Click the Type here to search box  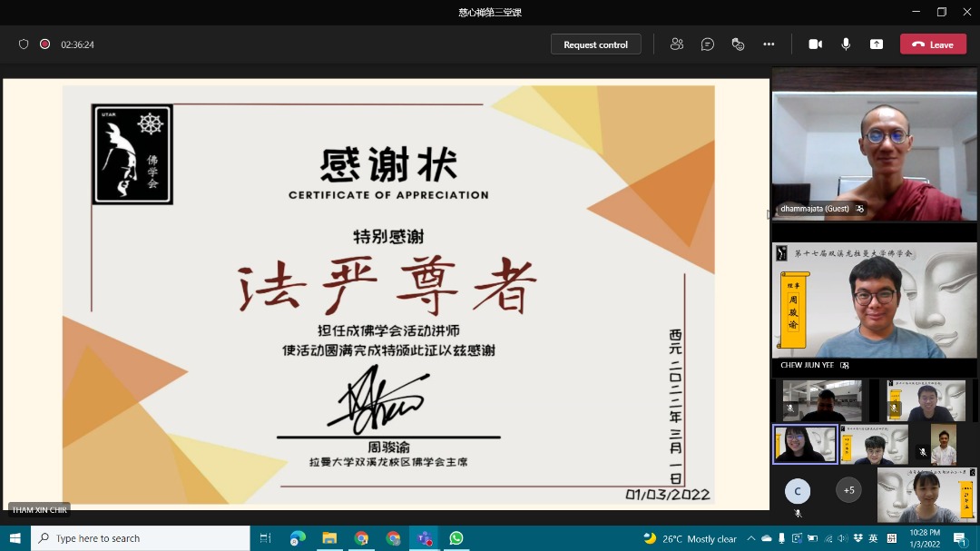pos(141,538)
